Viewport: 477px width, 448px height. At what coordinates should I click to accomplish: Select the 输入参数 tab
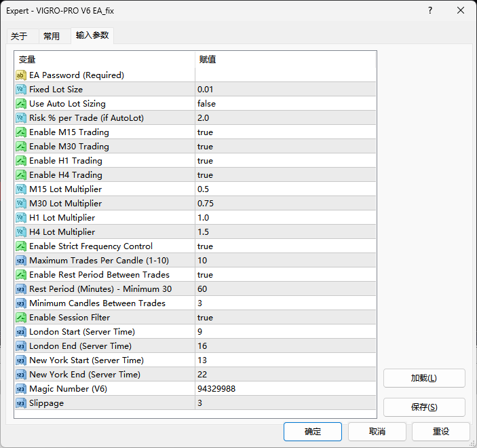[x=92, y=35]
